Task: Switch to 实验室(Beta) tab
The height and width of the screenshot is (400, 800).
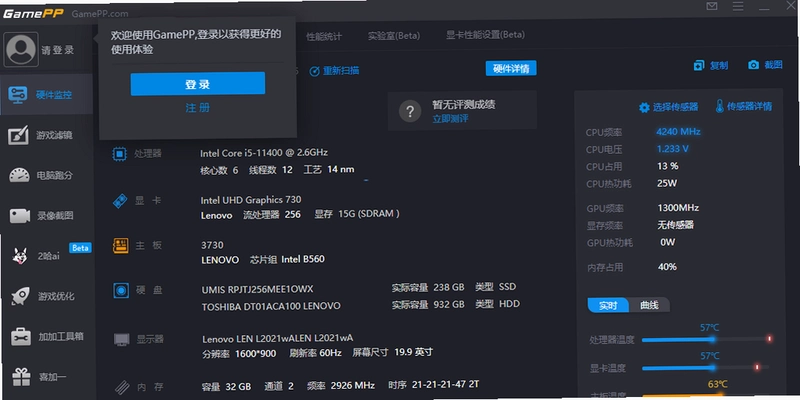Action: 394,36
